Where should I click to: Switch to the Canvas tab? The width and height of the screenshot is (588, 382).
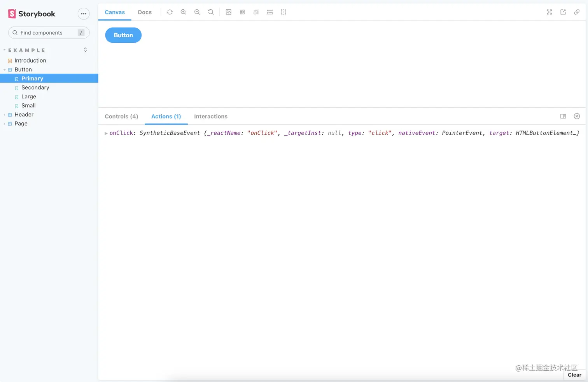pos(115,12)
